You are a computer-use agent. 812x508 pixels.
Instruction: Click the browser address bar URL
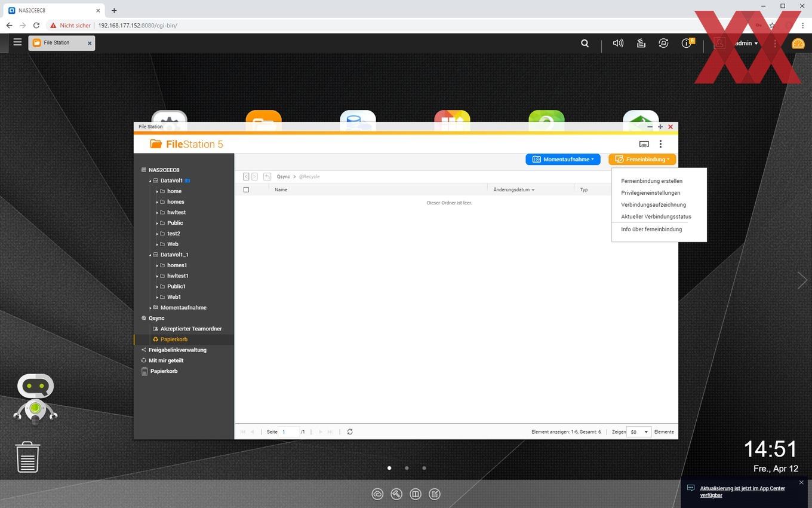(x=138, y=26)
